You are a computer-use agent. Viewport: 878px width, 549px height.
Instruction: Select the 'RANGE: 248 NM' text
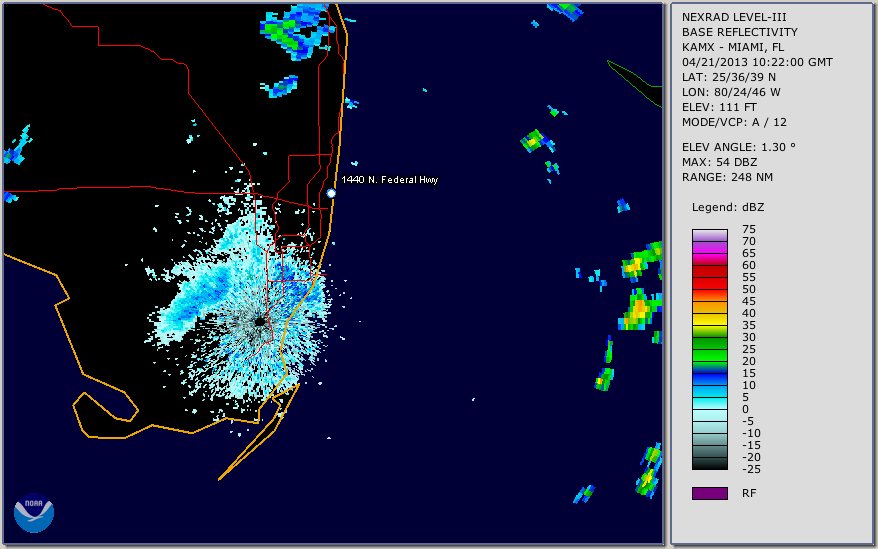tap(727, 177)
